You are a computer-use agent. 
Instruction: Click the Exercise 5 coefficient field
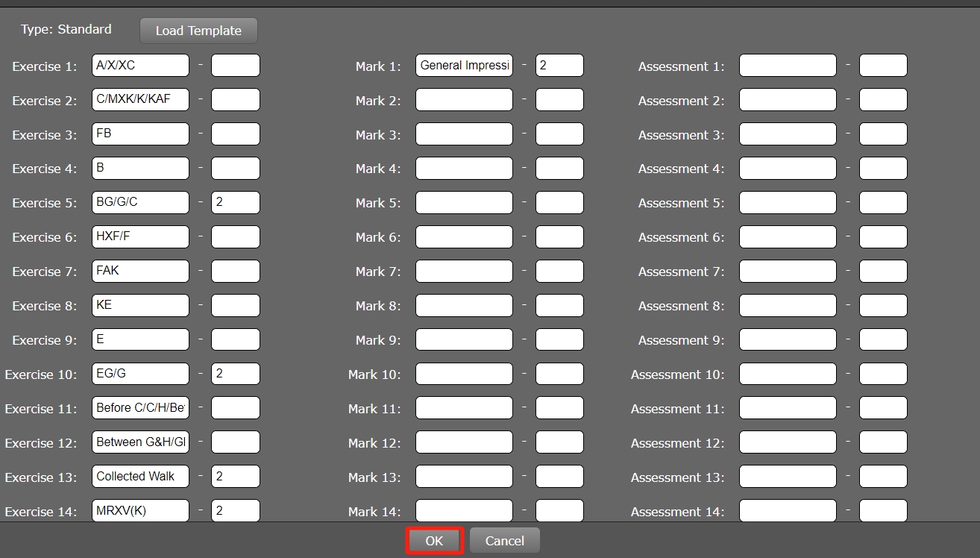click(235, 203)
